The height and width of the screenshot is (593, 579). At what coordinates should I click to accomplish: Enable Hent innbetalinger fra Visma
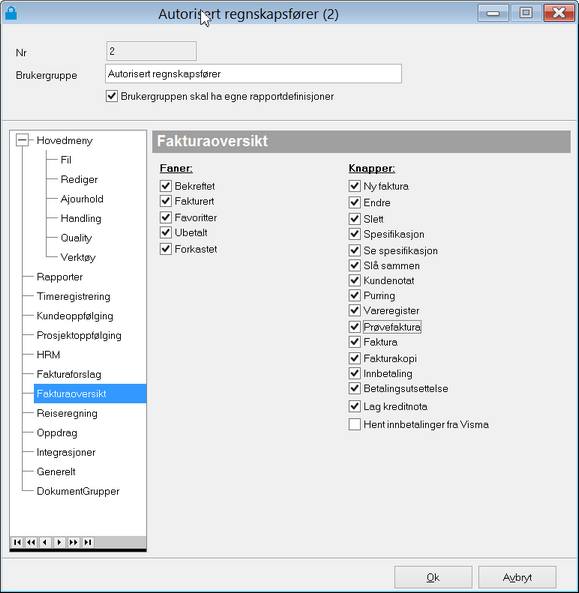[354, 424]
